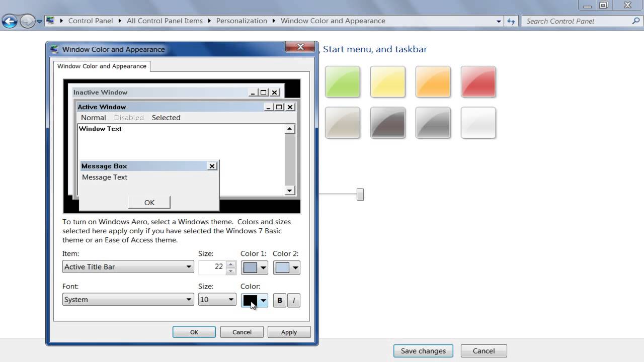Choose the green window color swatch

pyautogui.click(x=343, y=81)
